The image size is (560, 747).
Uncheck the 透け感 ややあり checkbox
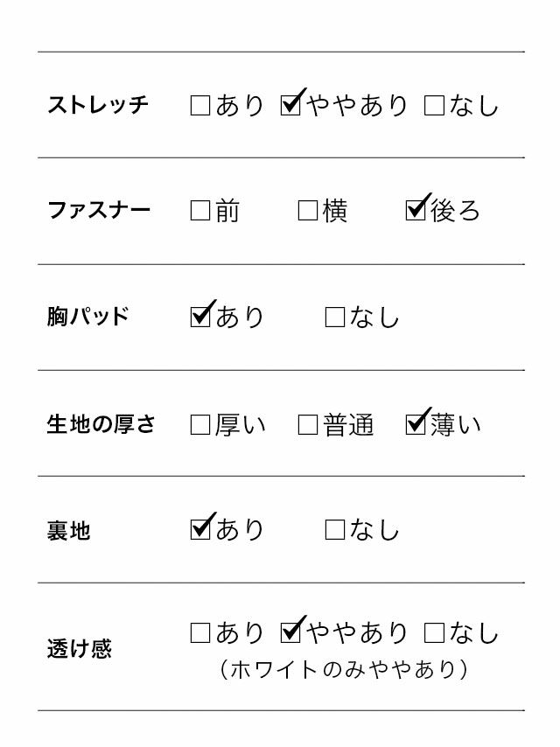pyautogui.click(x=291, y=632)
